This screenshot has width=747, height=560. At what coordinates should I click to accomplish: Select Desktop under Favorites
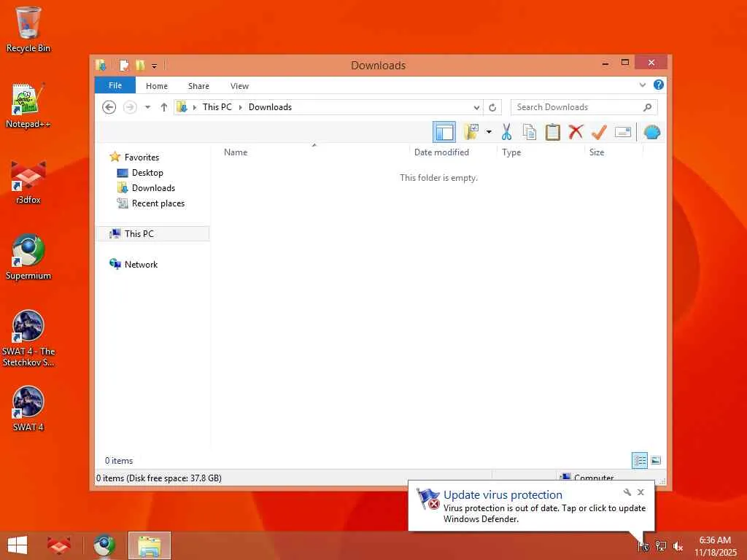pos(147,172)
